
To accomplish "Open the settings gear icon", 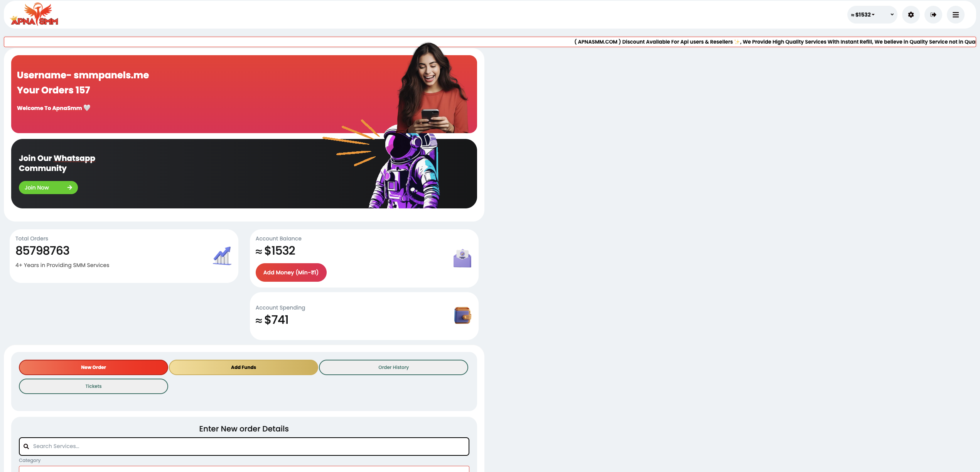I will tap(911, 15).
